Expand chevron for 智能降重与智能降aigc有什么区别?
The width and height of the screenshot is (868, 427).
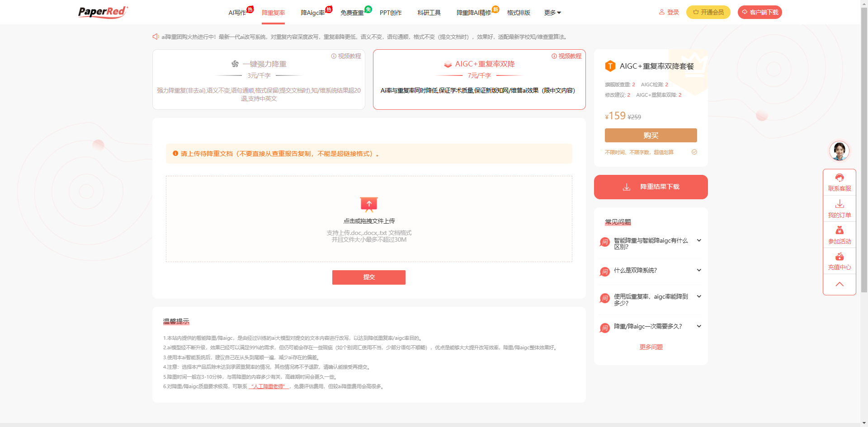[699, 240]
